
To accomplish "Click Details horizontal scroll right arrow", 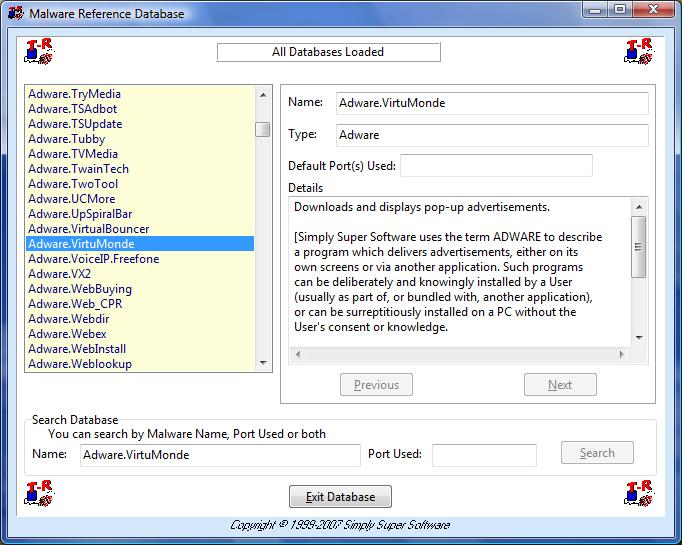I will coord(622,354).
